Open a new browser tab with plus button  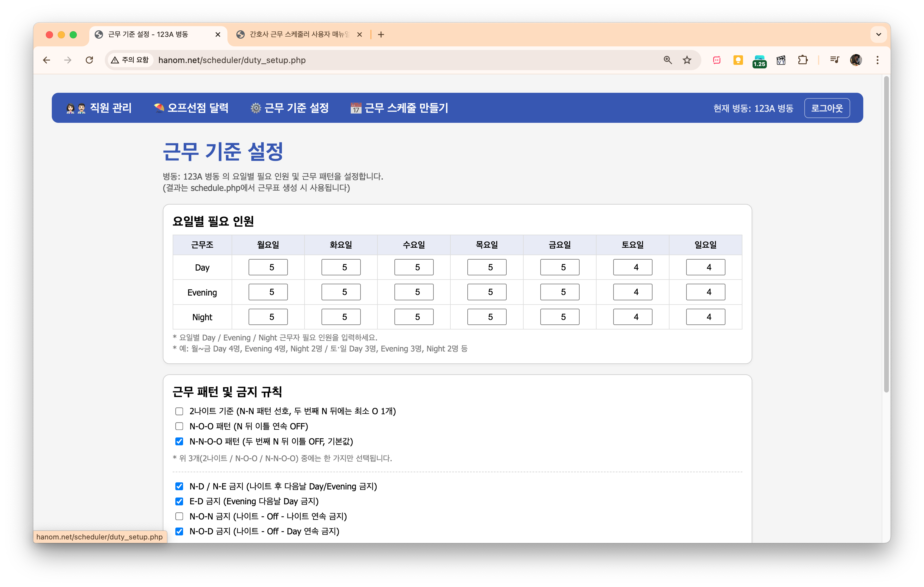point(381,34)
